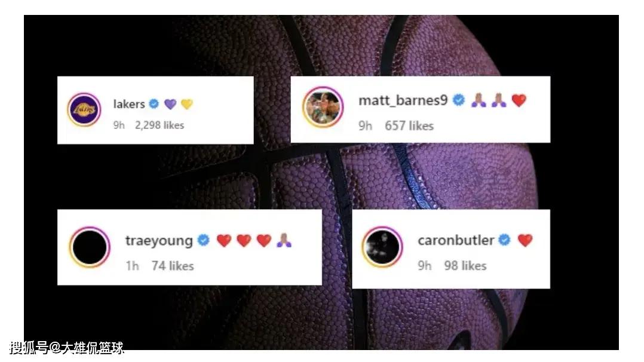The height and width of the screenshot is (362, 644).
Task: View the 98 likes on caronbutler comment
Action: pyautogui.click(x=465, y=266)
